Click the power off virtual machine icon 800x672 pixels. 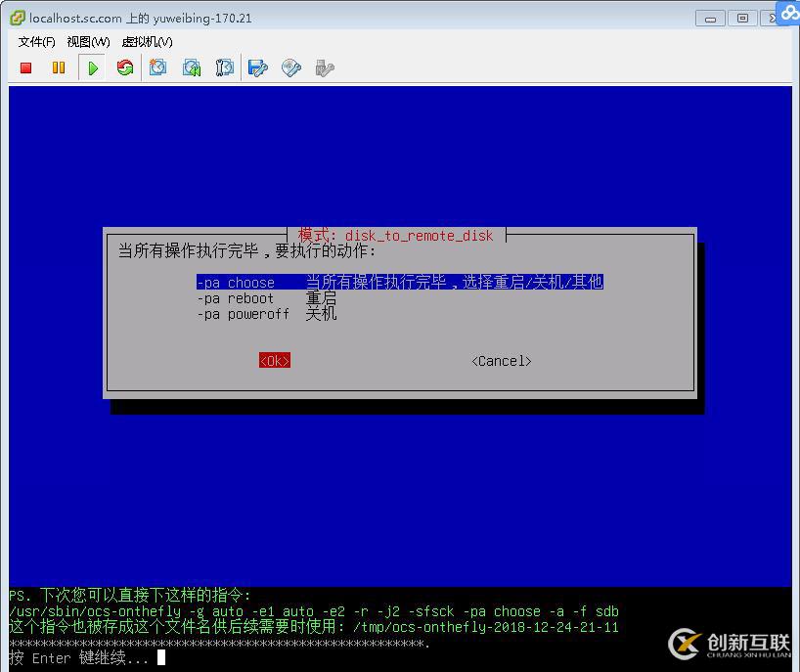click(x=26, y=67)
